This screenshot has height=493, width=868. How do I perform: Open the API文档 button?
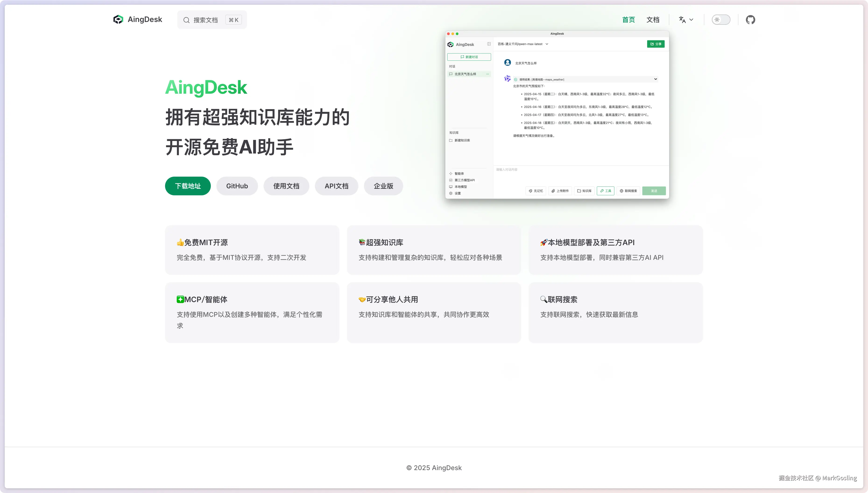click(336, 186)
